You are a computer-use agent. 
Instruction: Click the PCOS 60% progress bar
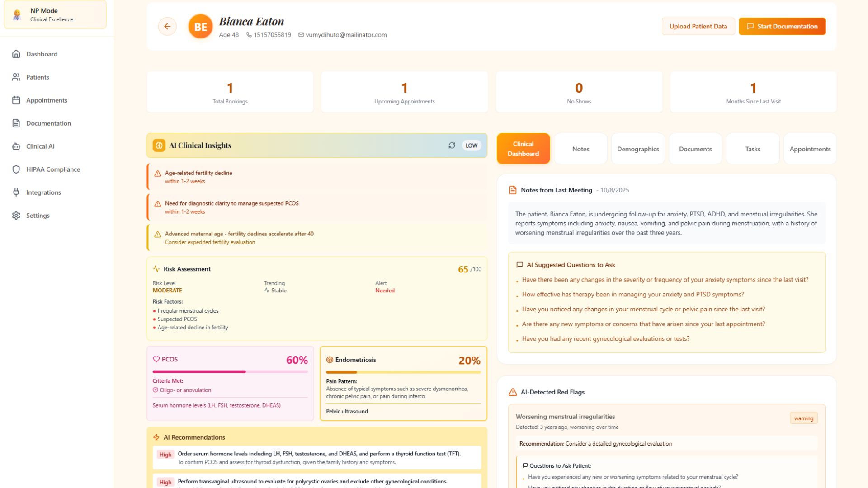tap(230, 372)
